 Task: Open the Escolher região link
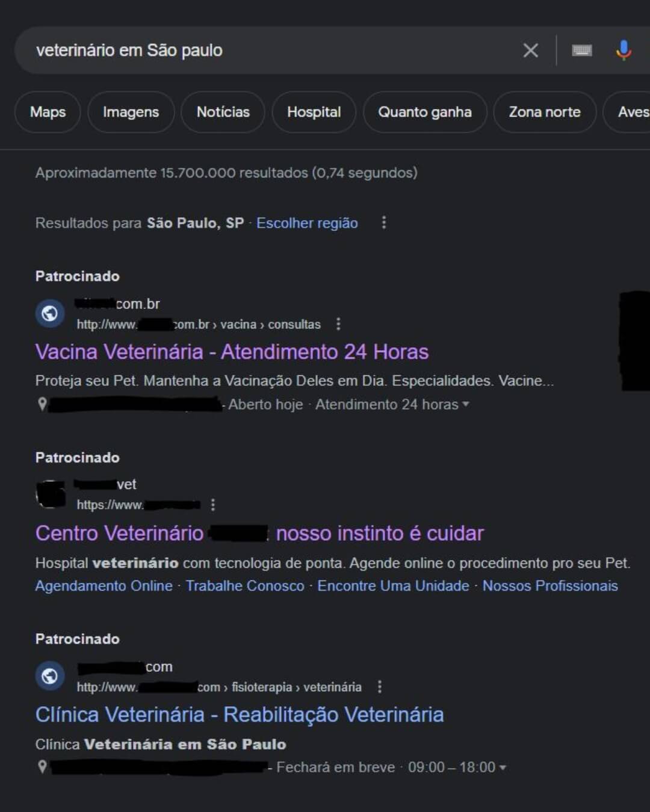pyautogui.click(x=307, y=223)
